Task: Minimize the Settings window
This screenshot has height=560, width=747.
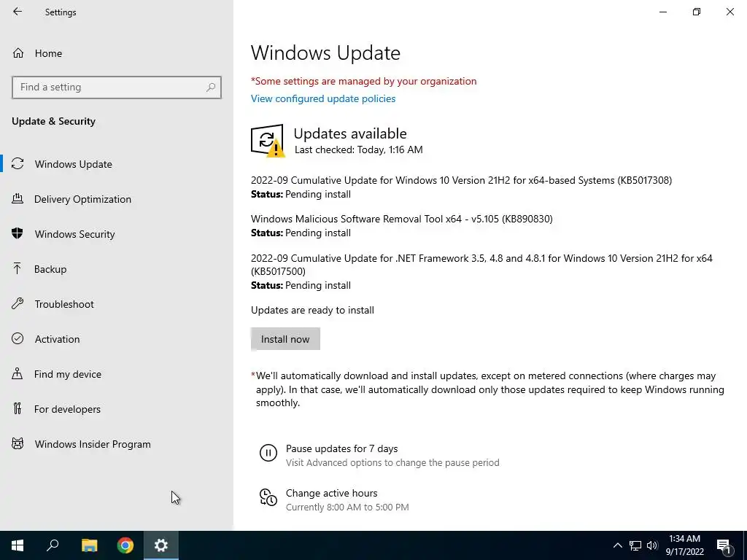Action: (x=662, y=12)
